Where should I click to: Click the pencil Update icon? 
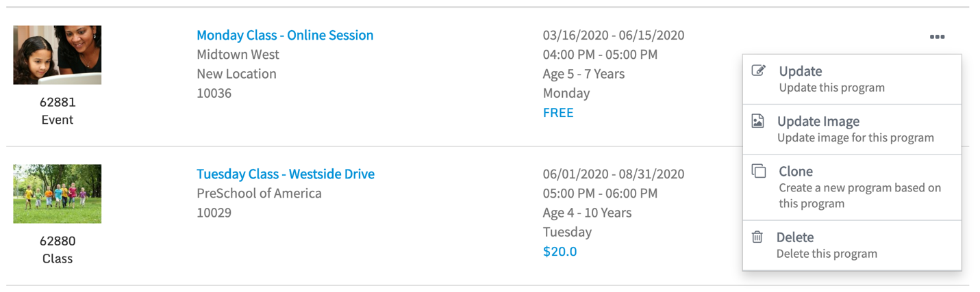pos(758,70)
